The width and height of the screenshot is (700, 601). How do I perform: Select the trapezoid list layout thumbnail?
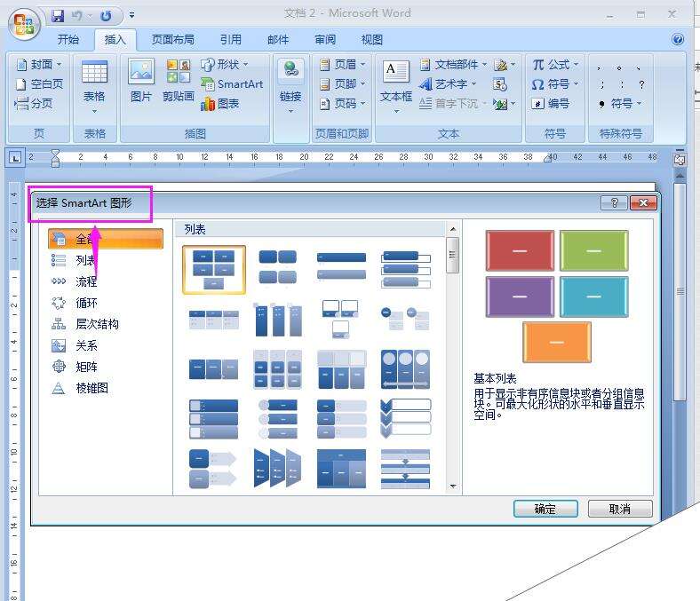click(x=278, y=469)
